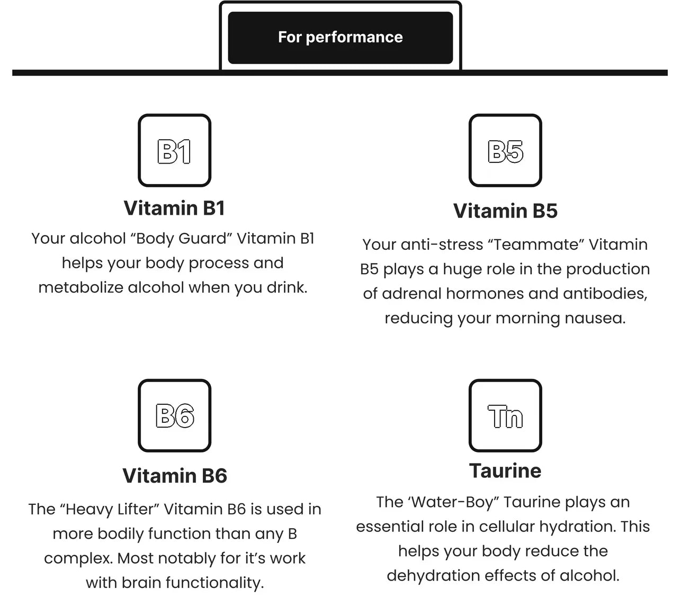Select the B6 vitamin icon
680x616 pixels.
coord(174,415)
